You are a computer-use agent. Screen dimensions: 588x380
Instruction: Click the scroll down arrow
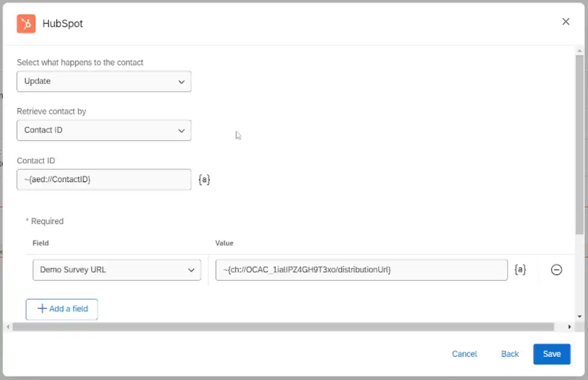click(579, 316)
